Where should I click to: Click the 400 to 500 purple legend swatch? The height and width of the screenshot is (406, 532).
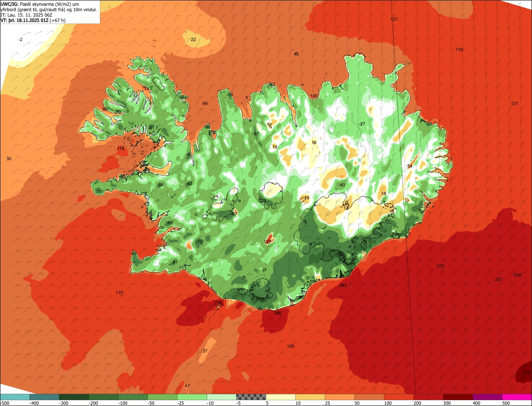[x=487, y=397]
